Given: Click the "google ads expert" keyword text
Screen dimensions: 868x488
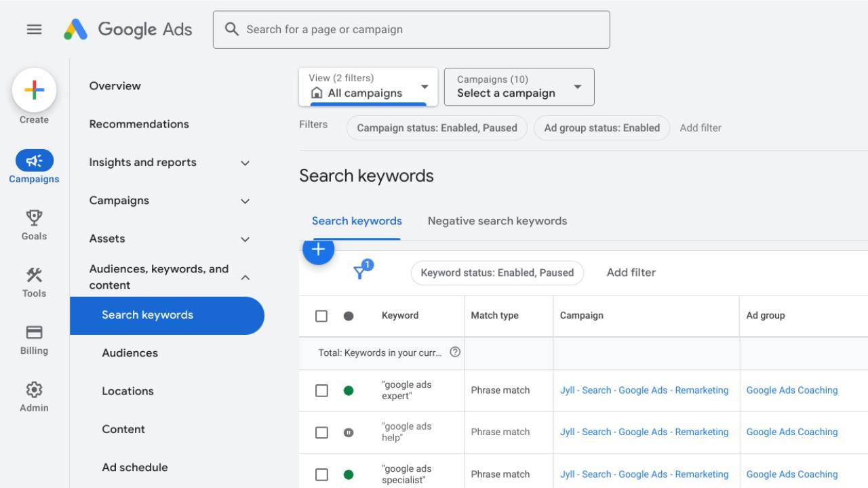Looking at the screenshot, I should (x=407, y=390).
